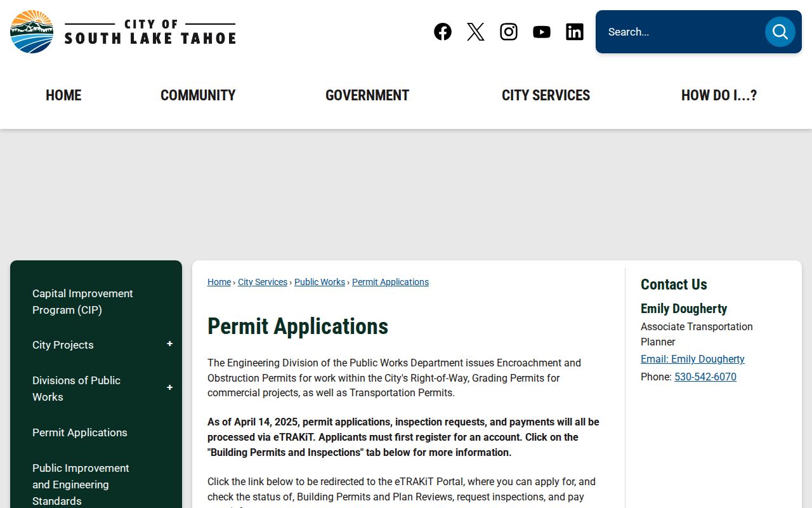Image resolution: width=812 pixels, height=508 pixels.
Task: Open the Instagram social icon
Action: 509,32
